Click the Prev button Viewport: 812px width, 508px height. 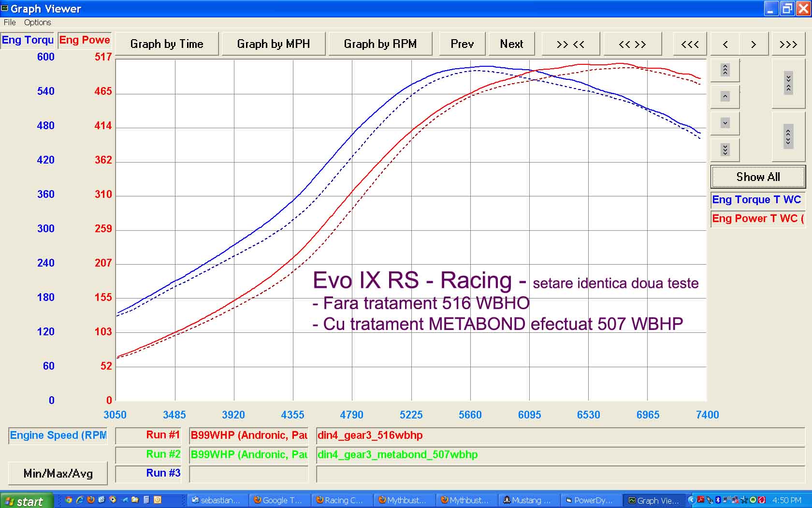pos(462,44)
